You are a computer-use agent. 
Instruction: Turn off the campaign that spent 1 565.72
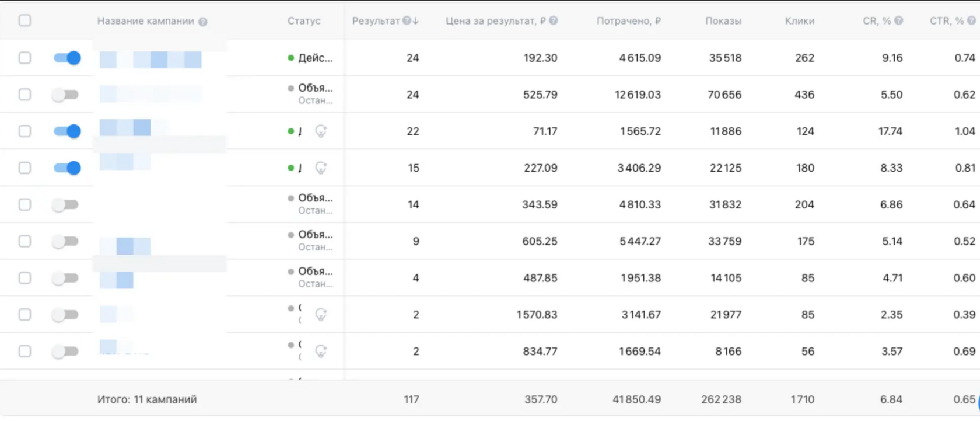point(66,131)
